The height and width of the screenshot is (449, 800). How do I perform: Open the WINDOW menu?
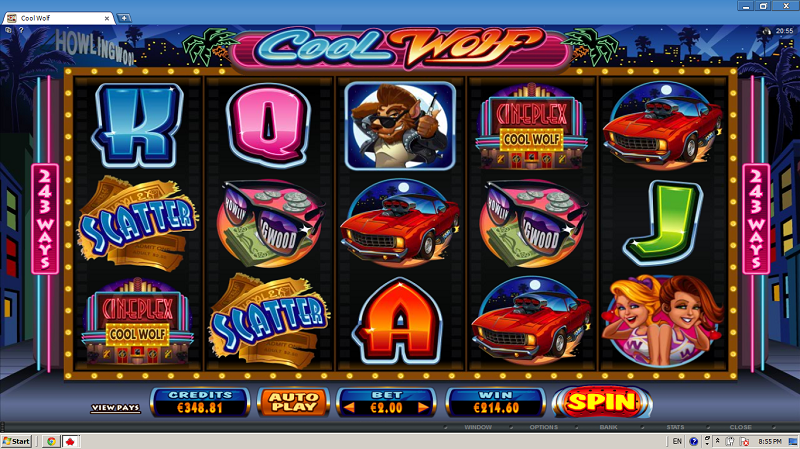click(x=478, y=427)
